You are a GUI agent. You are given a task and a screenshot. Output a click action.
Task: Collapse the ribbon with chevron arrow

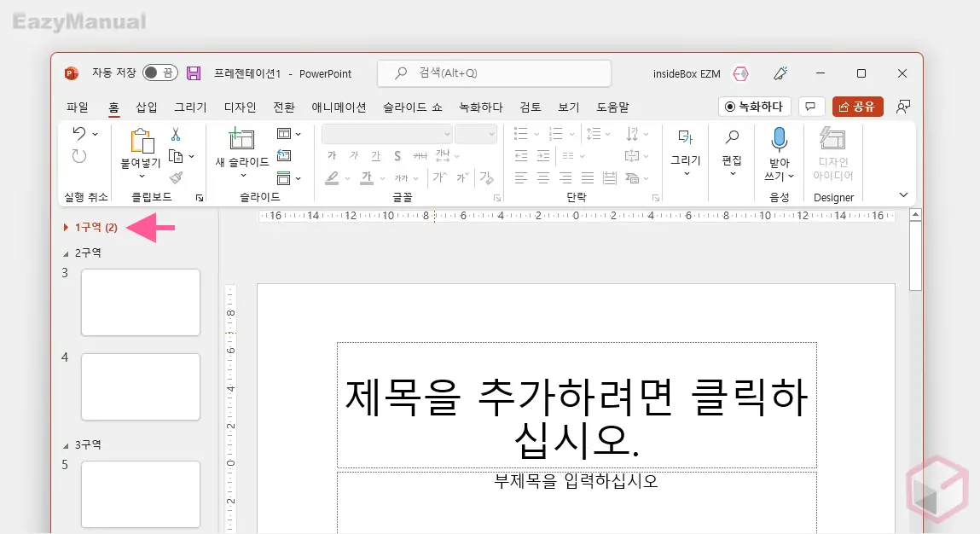pos(903,195)
